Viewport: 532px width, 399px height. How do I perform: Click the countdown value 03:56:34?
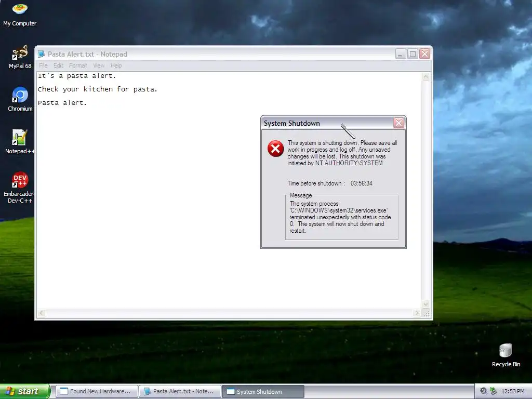tap(362, 183)
